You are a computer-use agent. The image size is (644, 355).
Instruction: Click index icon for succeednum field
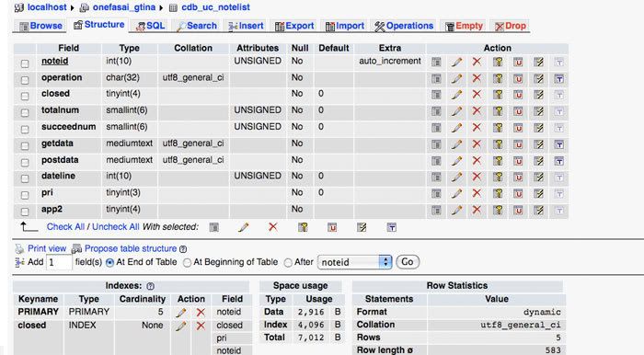click(x=538, y=128)
